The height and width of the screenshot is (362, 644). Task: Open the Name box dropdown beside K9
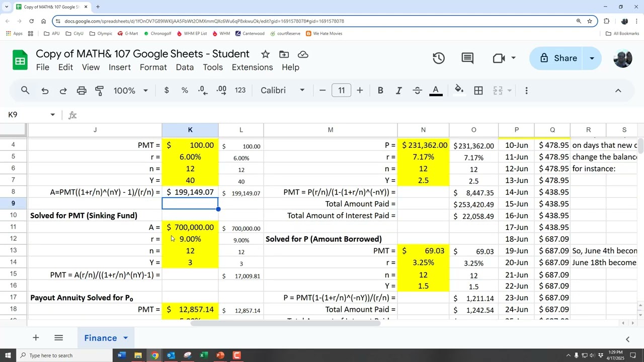(52, 115)
